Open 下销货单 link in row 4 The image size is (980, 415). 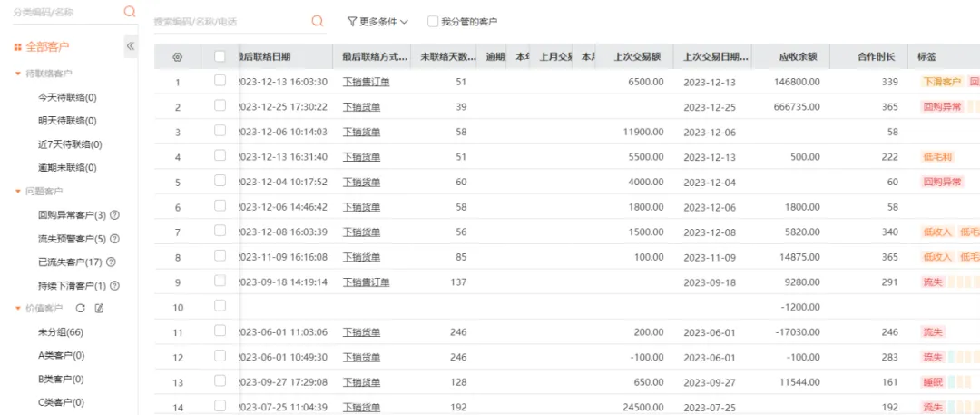tap(361, 157)
